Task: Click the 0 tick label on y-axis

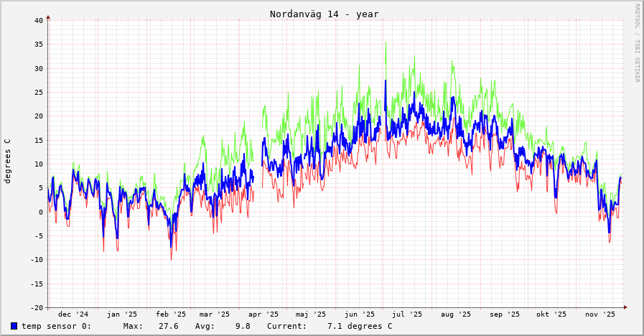Action: [41, 212]
